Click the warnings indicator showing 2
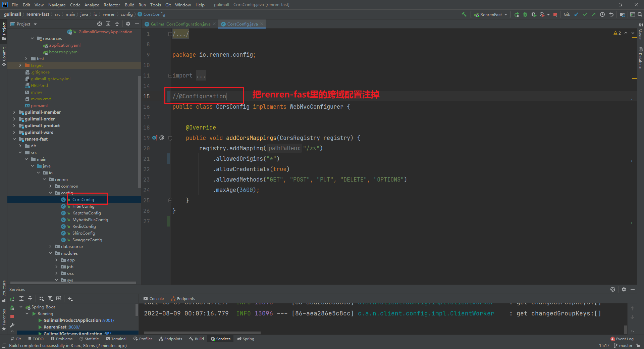Image resolution: width=644 pixels, height=349 pixels. (x=617, y=33)
